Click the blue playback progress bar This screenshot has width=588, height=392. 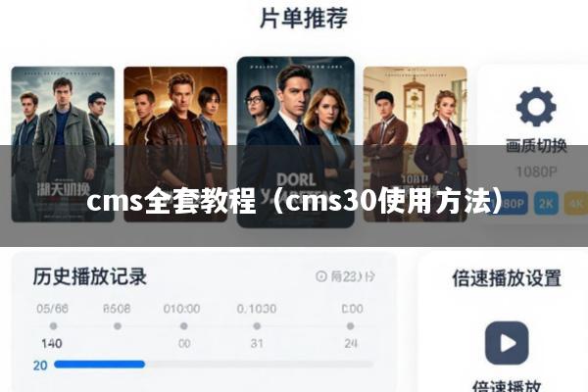pyautogui.click(x=99, y=365)
